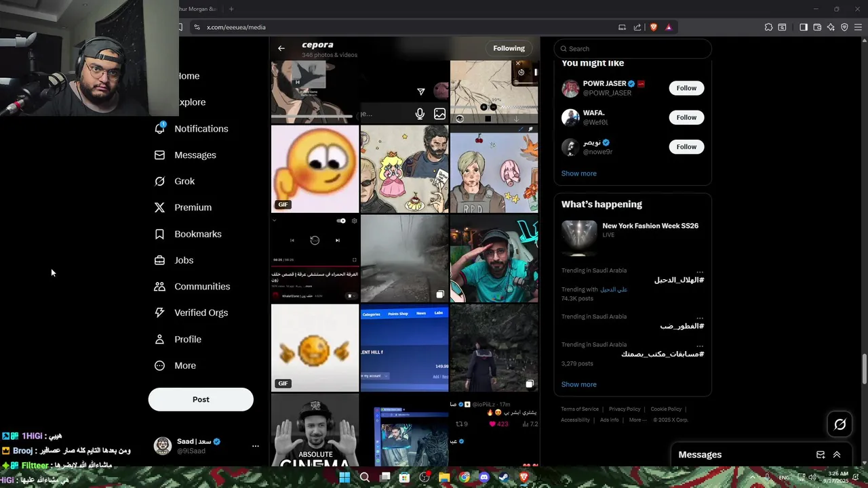The height and width of the screenshot is (488, 868).
Task: Follow WAFA.
Action: pyautogui.click(x=686, y=117)
